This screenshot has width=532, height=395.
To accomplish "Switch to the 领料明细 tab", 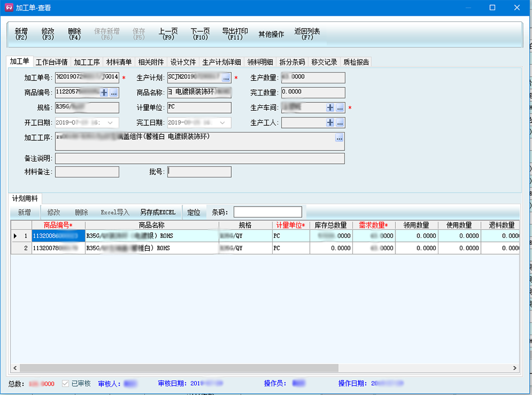I will [x=260, y=62].
